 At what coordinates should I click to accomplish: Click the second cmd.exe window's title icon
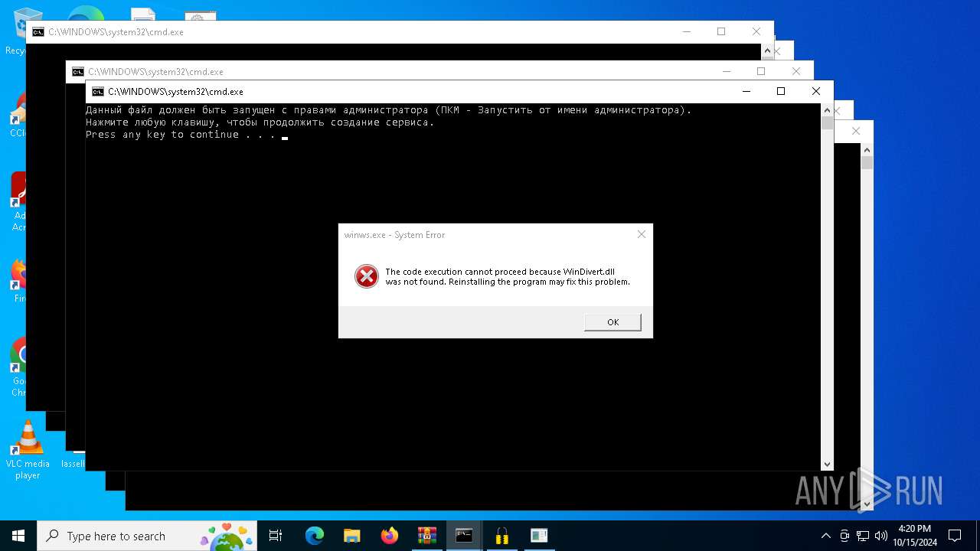click(x=77, y=72)
